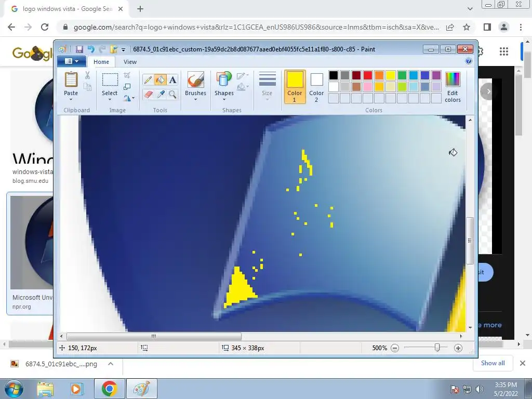
Task: Open the Windows Start menu
Action: pyautogui.click(x=14, y=389)
